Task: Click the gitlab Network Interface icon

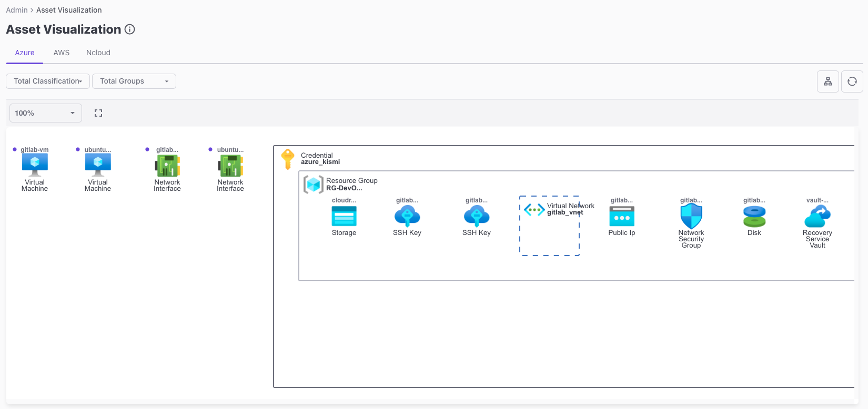Action: pos(167,166)
